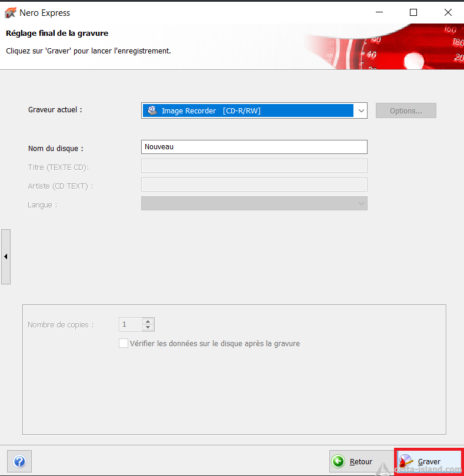Click the Nom du disque text field
The image size is (464, 476).
point(254,147)
